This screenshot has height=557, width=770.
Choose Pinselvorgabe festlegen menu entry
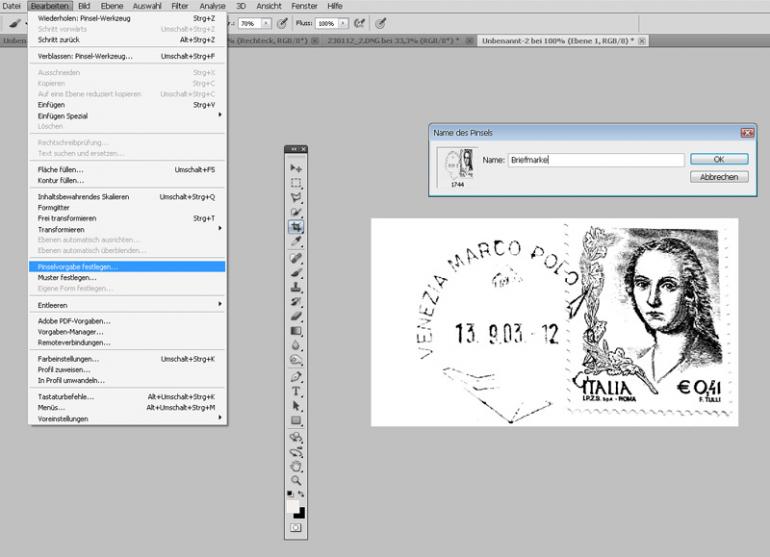coord(128,267)
